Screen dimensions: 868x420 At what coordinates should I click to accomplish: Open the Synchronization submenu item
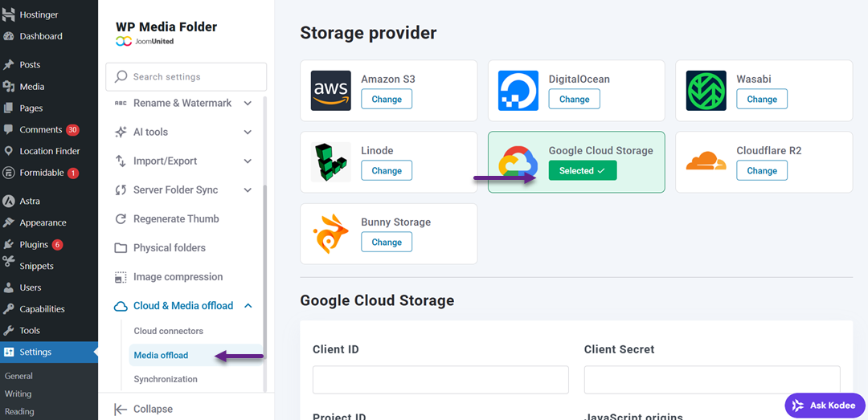tap(165, 379)
